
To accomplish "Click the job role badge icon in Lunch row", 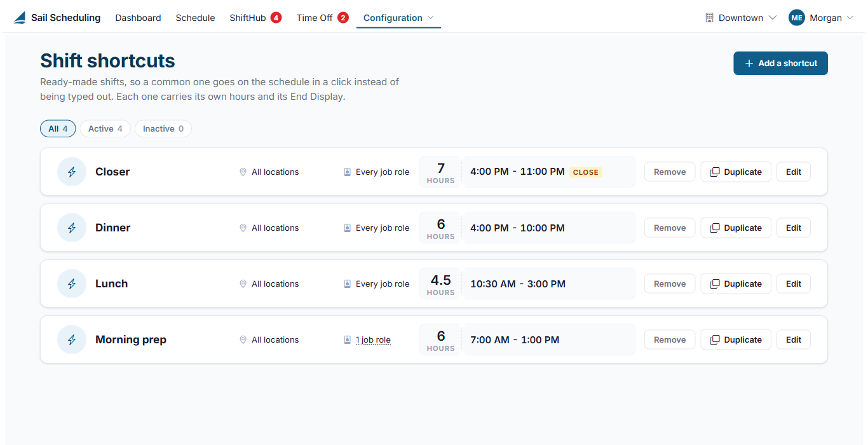I will [347, 284].
